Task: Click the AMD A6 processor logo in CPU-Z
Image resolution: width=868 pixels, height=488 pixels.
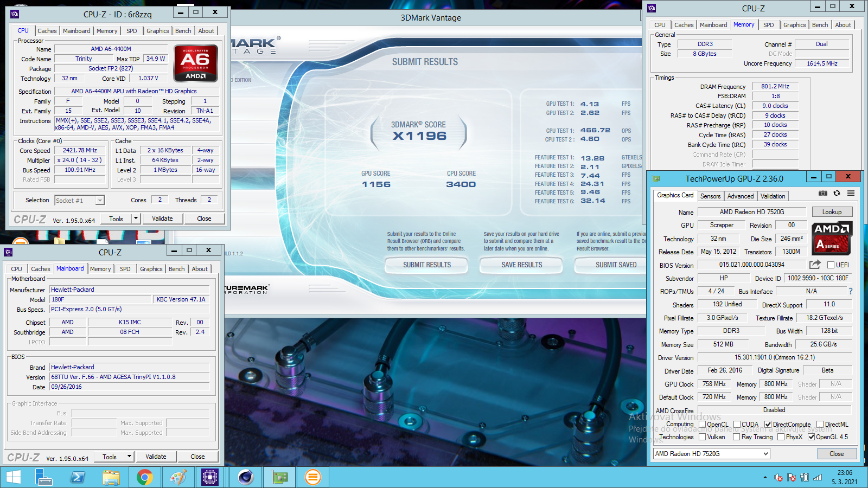Action: click(x=196, y=63)
